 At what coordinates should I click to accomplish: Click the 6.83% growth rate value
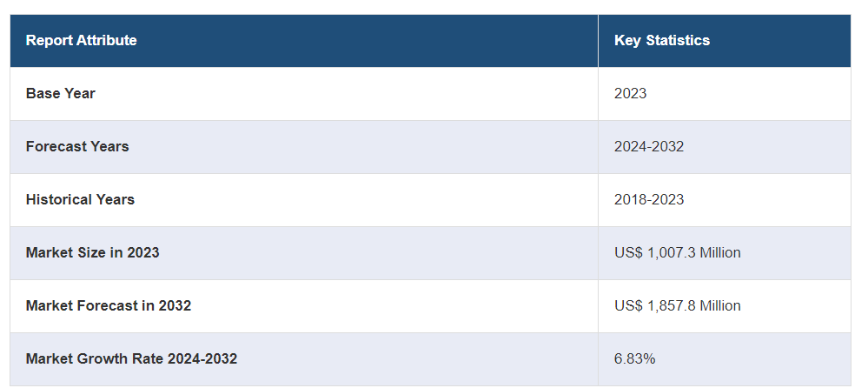pos(634,358)
